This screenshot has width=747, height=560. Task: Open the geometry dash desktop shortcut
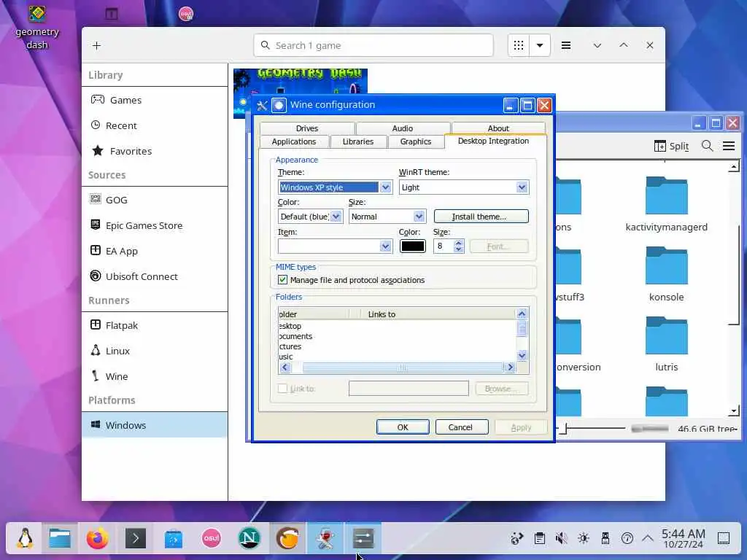tap(36, 27)
